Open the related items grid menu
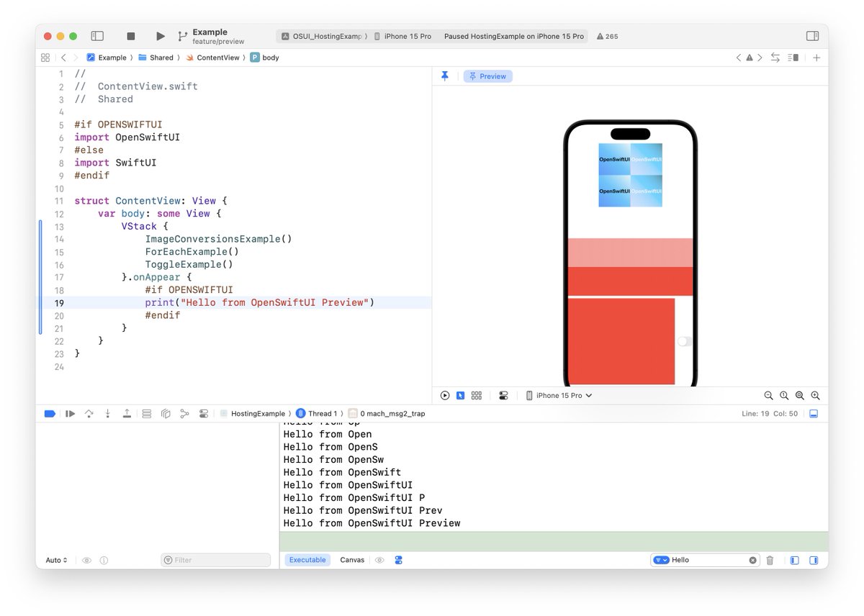The image size is (864, 616). point(45,58)
